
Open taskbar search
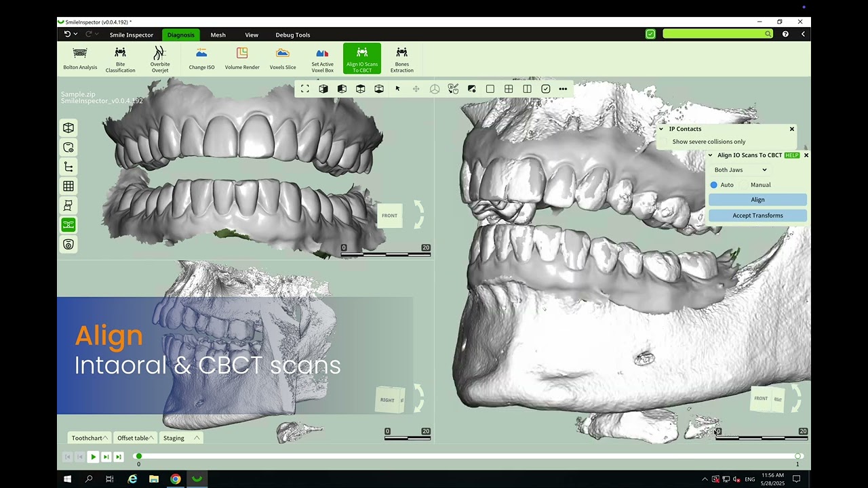[x=89, y=479]
